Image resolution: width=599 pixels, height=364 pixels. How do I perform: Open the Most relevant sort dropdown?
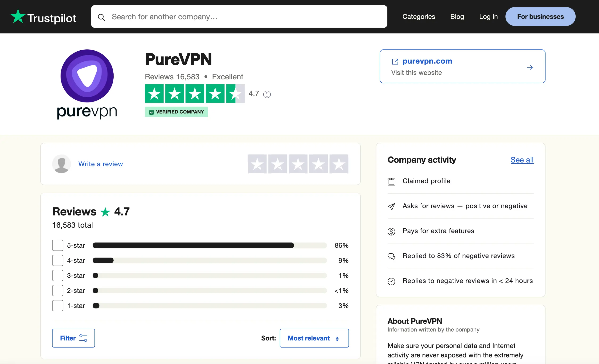(314, 338)
